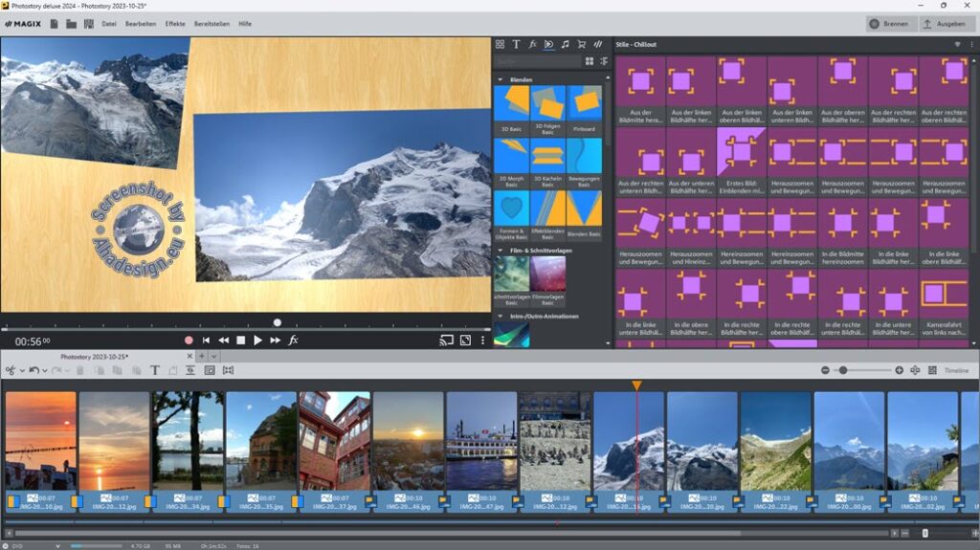Screen dimensions: 980x550
Task: Click the undo arrow in timeline toolbar
Action: (33, 370)
